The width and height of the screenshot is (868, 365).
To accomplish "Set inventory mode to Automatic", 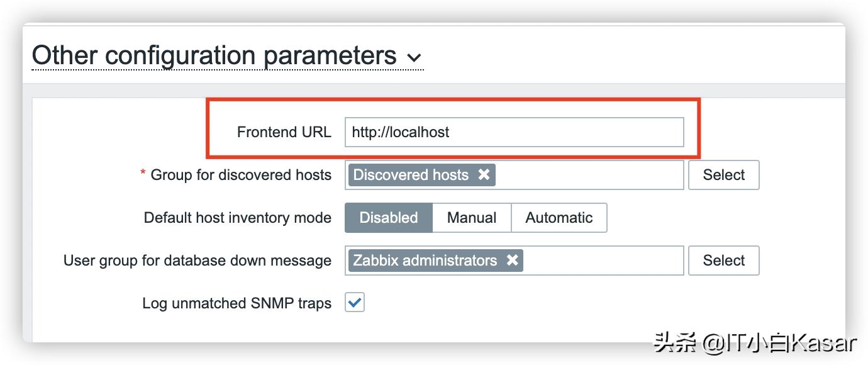I will (559, 217).
